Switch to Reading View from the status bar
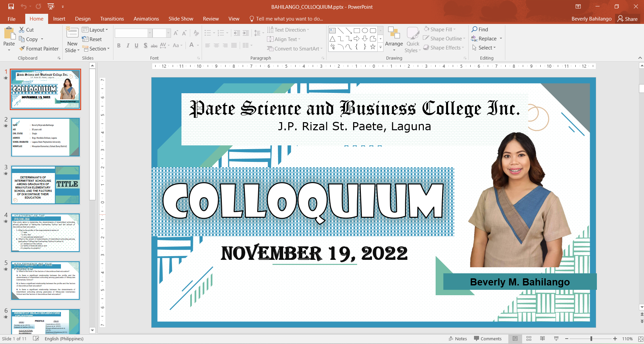644x344 pixels. pos(542,339)
